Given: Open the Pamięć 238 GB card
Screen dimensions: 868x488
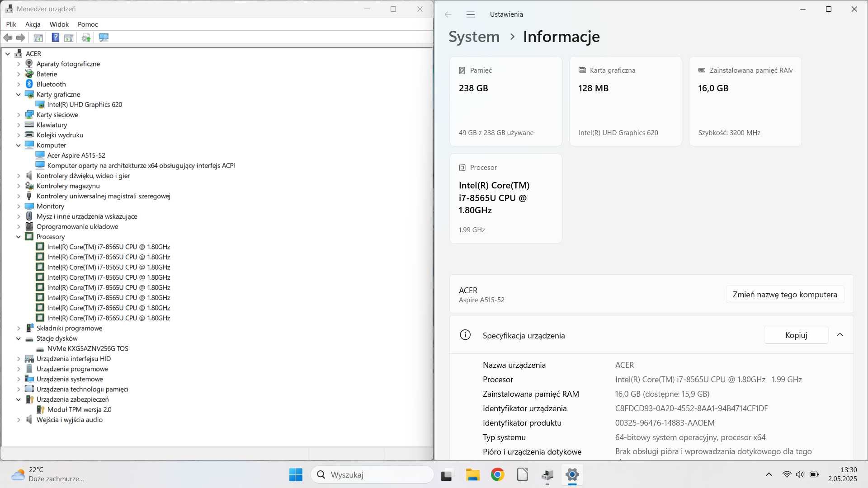Looking at the screenshot, I should click(506, 101).
